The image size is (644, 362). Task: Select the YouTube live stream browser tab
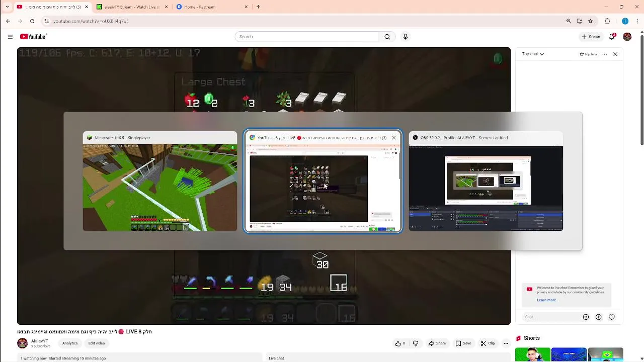click(52, 7)
